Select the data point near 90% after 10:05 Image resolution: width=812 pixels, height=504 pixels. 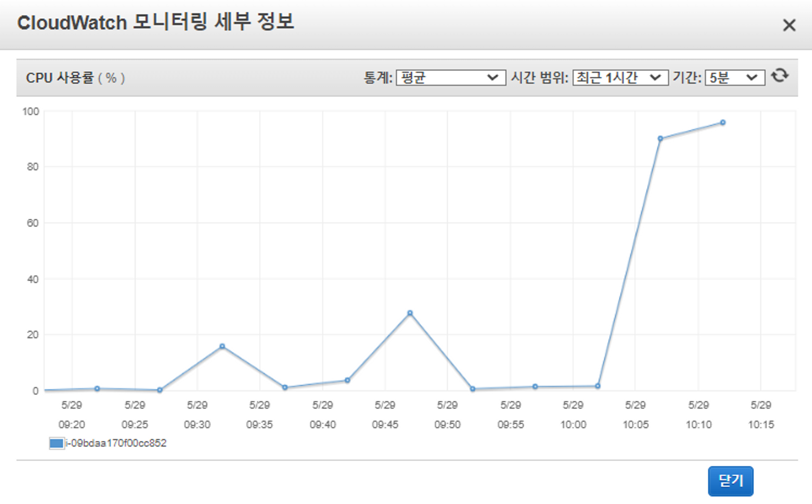(x=660, y=139)
